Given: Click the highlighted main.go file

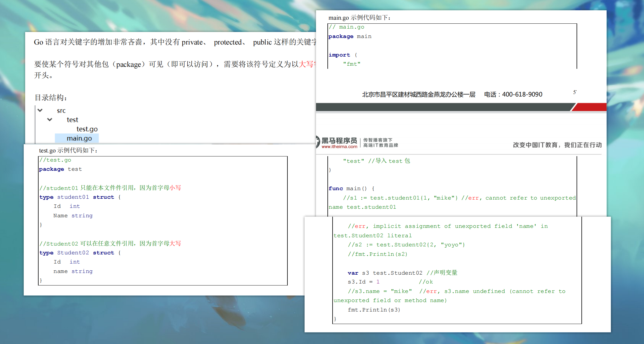Looking at the screenshot, I should pyautogui.click(x=79, y=138).
